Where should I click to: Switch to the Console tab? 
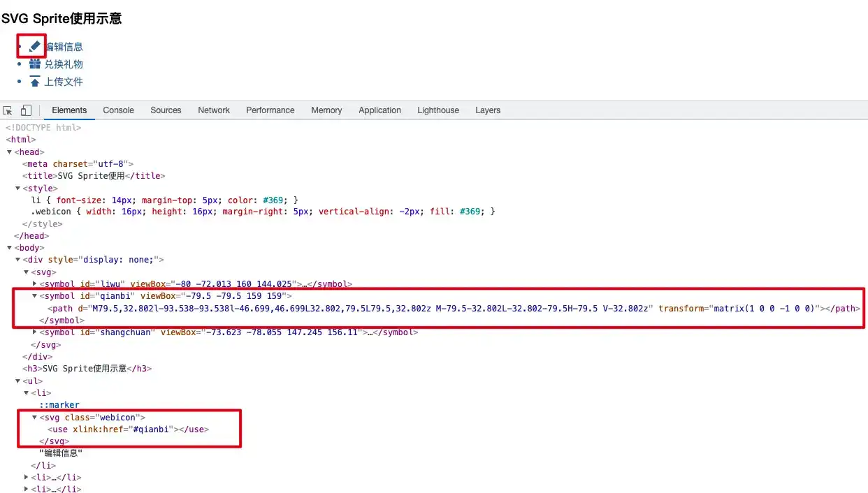(x=118, y=110)
